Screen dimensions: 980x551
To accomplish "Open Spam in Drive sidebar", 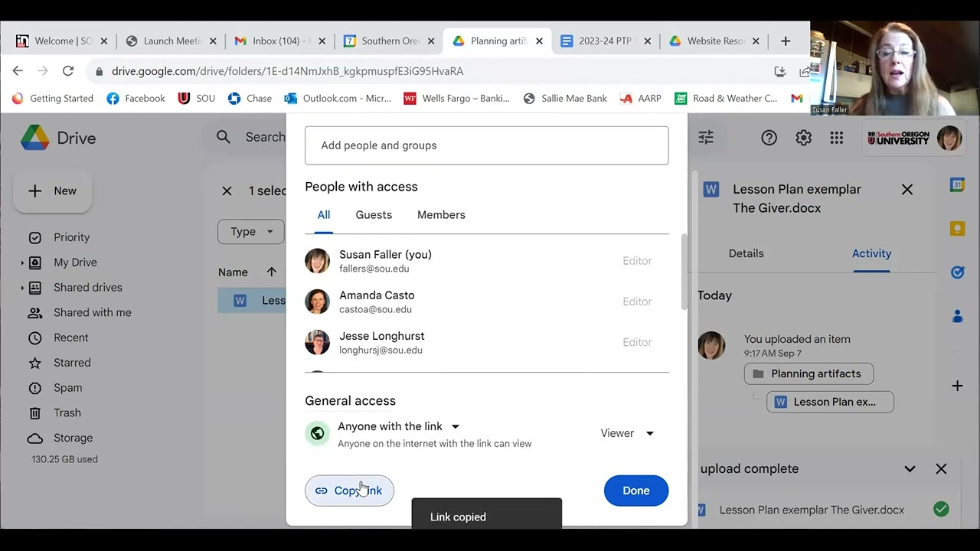I will click(x=67, y=388).
